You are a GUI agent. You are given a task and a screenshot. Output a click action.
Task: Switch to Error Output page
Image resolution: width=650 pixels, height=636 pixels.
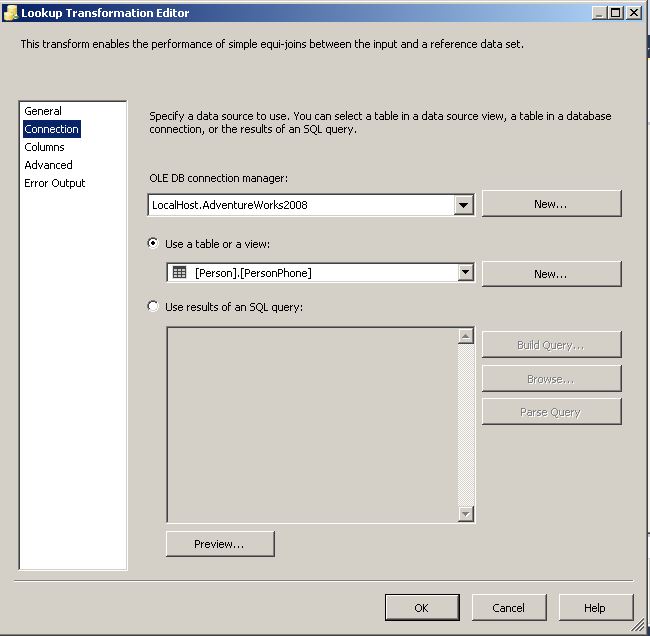click(55, 183)
